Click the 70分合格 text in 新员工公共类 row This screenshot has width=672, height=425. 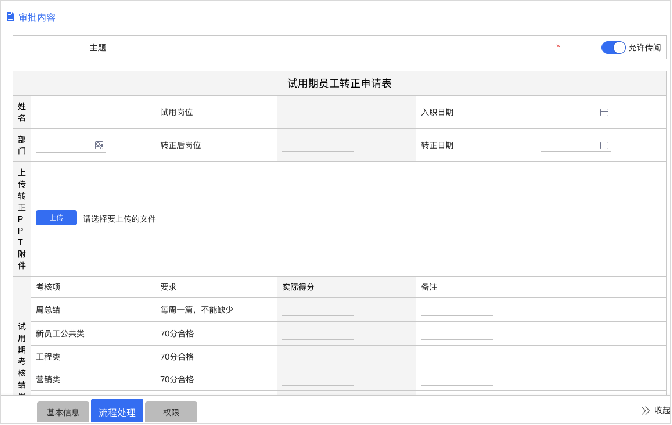coord(177,334)
